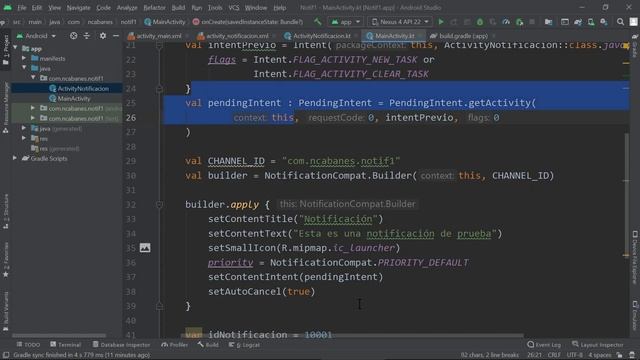The height and width of the screenshot is (360, 640).
Task: Open the Emulator panel on right edge
Action: pyautogui.click(x=635, y=315)
